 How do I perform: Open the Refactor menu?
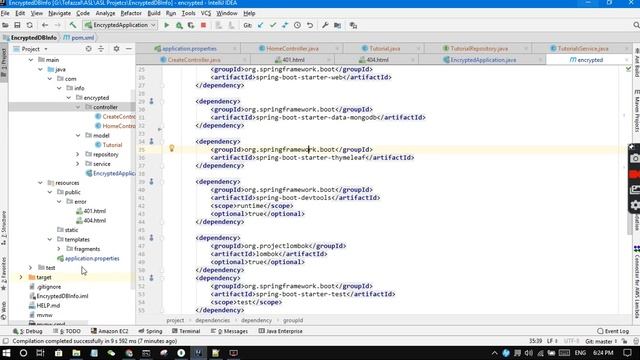click(131, 13)
